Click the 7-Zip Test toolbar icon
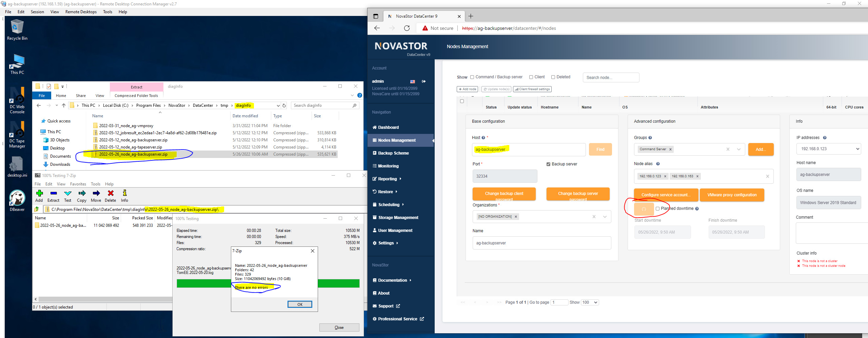This screenshot has width=868, height=338. (x=68, y=196)
